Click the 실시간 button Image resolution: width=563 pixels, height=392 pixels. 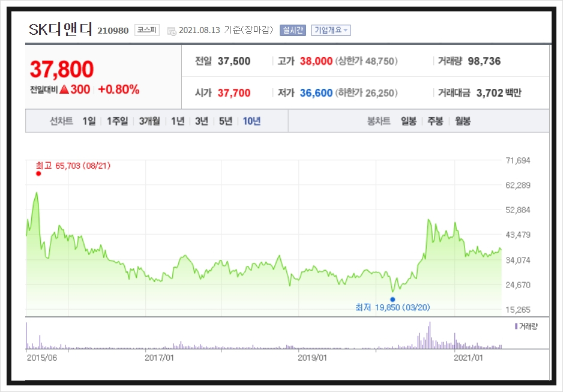coord(293,30)
